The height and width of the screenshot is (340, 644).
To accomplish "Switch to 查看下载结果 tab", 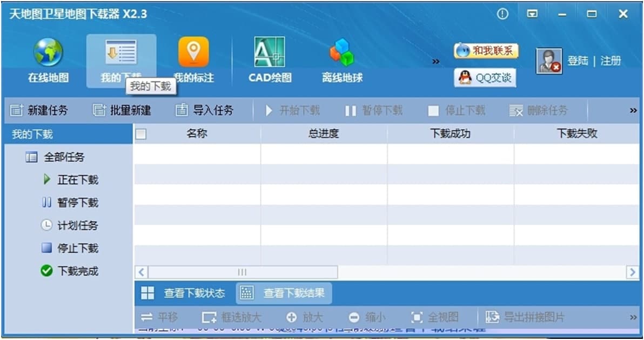I will 284,293.
